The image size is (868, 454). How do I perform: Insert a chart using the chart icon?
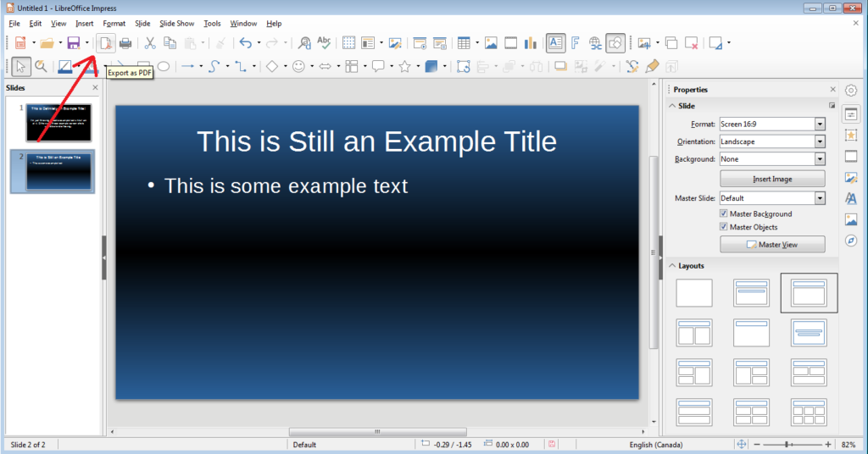(531, 42)
